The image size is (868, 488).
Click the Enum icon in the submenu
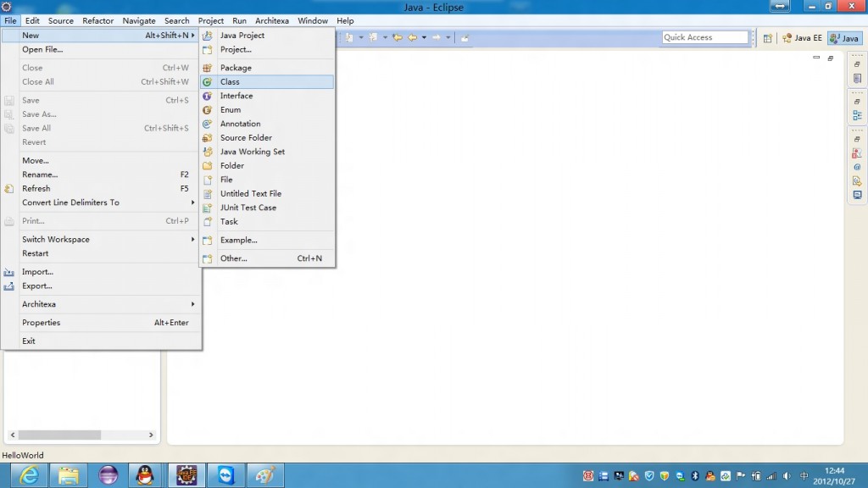[207, 110]
